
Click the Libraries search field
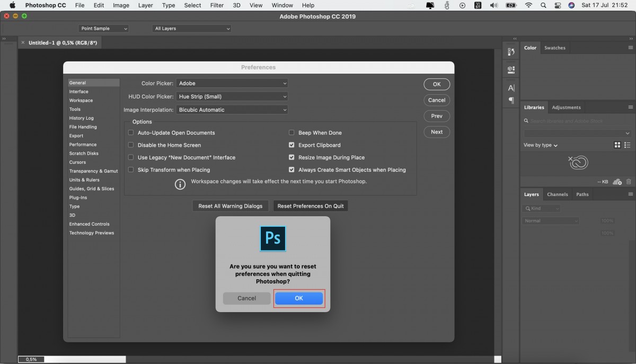pos(577,121)
